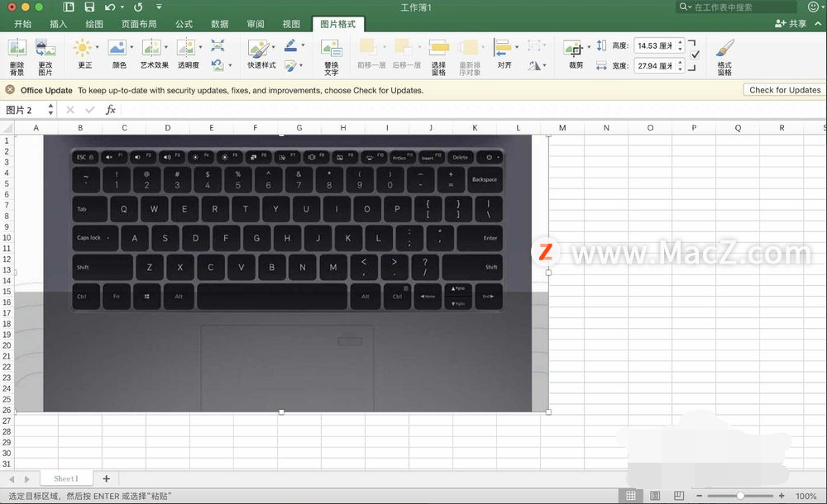The image size is (827, 504).
Task: Open the 格式窗格 (format pane) brush icon
Action: click(x=724, y=49)
